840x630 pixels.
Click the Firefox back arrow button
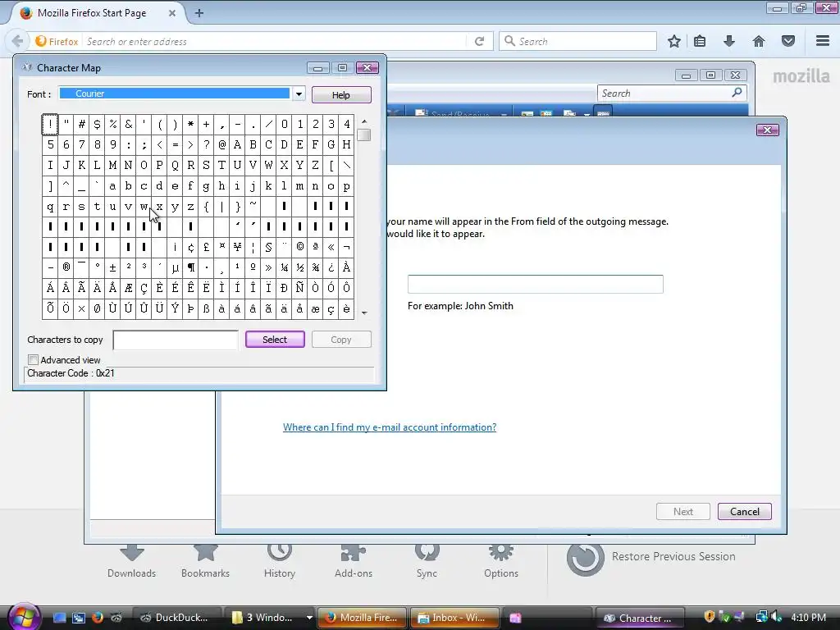[x=17, y=41]
